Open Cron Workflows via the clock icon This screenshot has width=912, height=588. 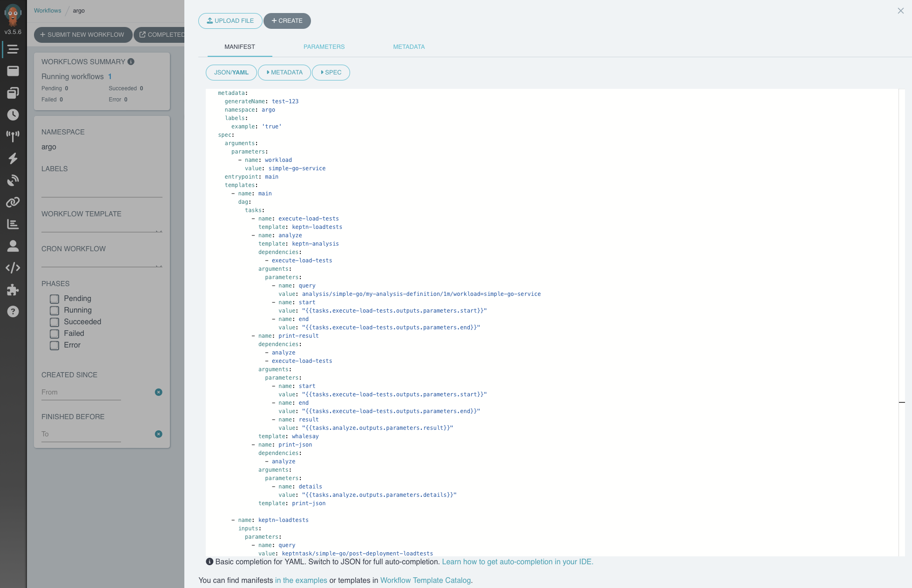click(13, 115)
